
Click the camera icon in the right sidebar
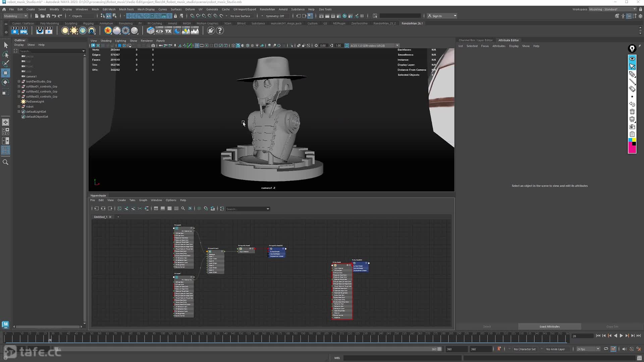(632, 127)
